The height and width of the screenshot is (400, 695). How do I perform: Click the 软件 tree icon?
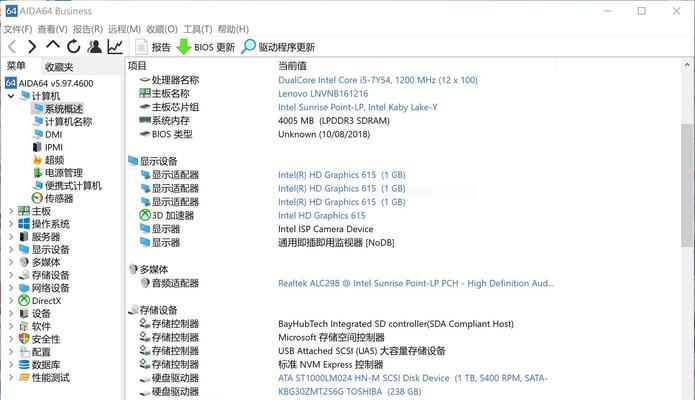(x=24, y=326)
